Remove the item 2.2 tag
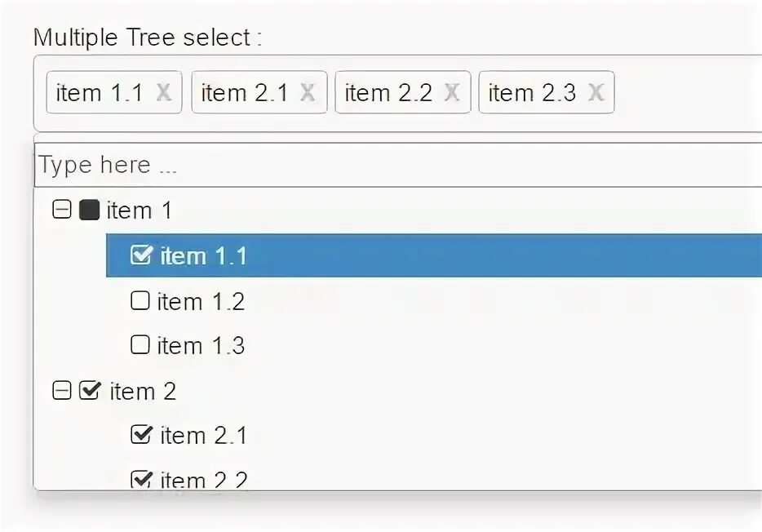762x532 pixels. tap(451, 93)
